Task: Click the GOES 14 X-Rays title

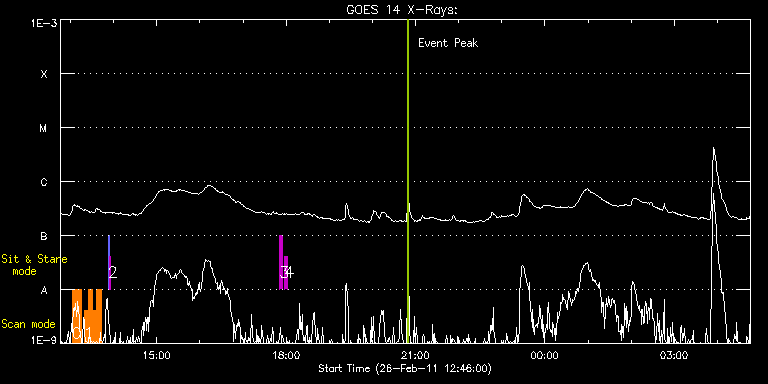Action: tap(401, 10)
